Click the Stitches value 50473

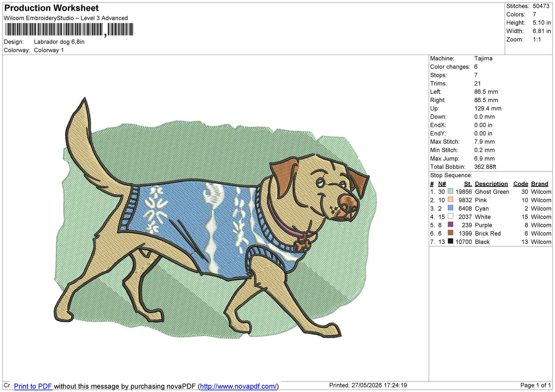pos(541,6)
